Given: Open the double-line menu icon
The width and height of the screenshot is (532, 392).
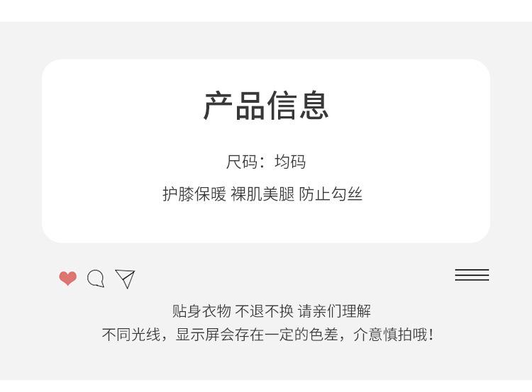Looking at the screenshot, I should [472, 274].
